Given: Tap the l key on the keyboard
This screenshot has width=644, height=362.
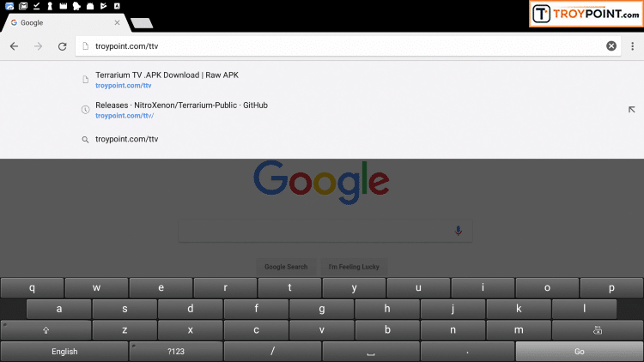Looking at the screenshot, I should [x=585, y=309].
